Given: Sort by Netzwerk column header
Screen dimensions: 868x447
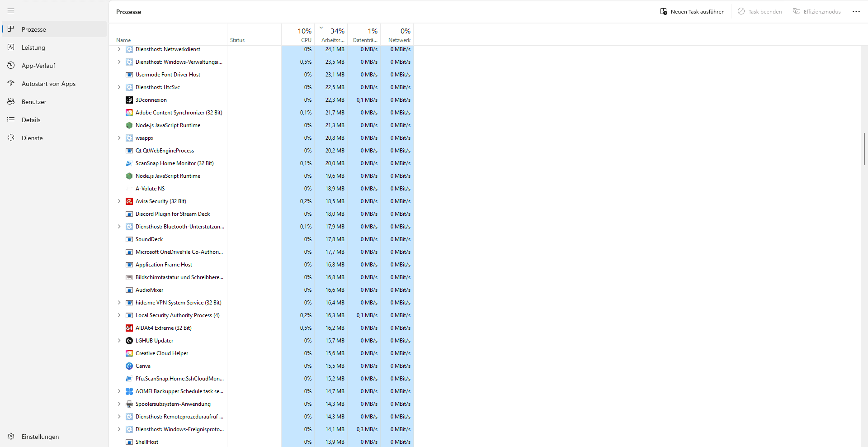Looking at the screenshot, I should point(397,35).
